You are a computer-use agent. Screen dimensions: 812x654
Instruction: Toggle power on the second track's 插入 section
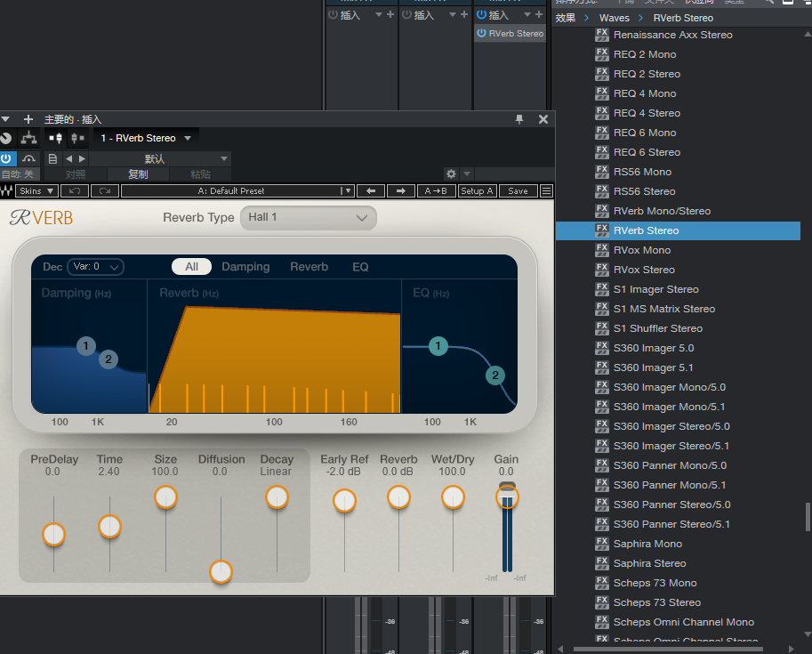[407, 14]
